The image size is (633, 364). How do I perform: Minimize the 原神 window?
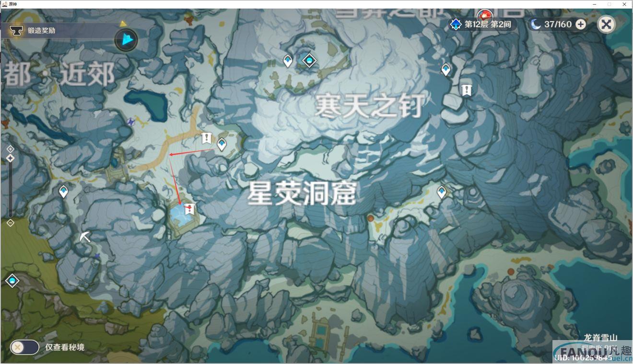pyautogui.click(x=595, y=4)
